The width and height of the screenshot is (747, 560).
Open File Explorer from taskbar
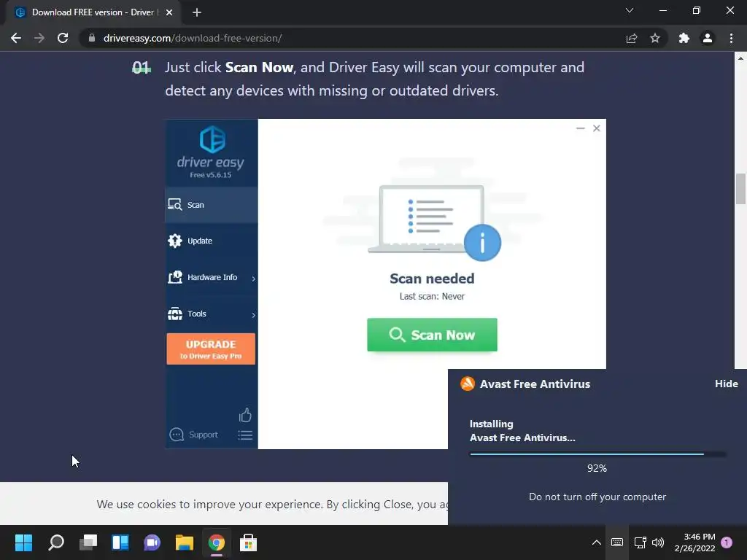point(185,542)
